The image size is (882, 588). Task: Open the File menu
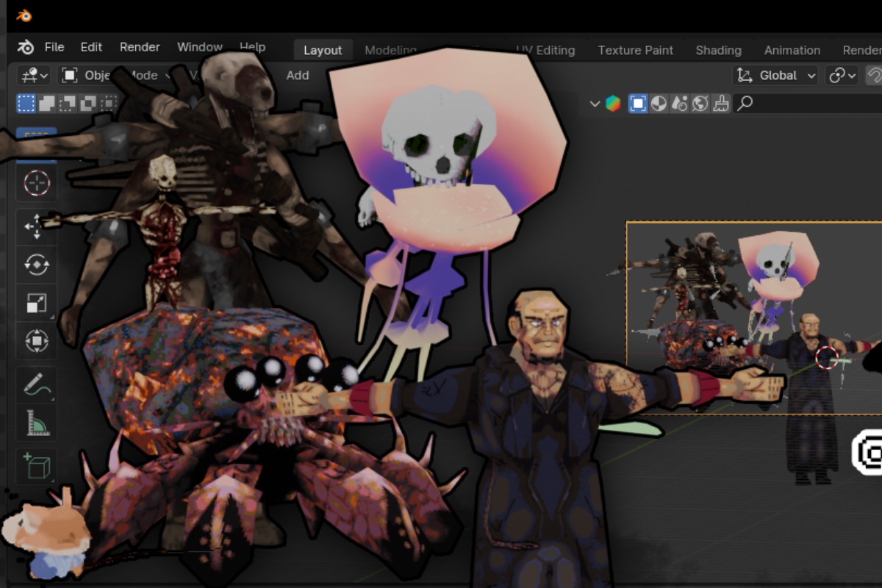54,47
